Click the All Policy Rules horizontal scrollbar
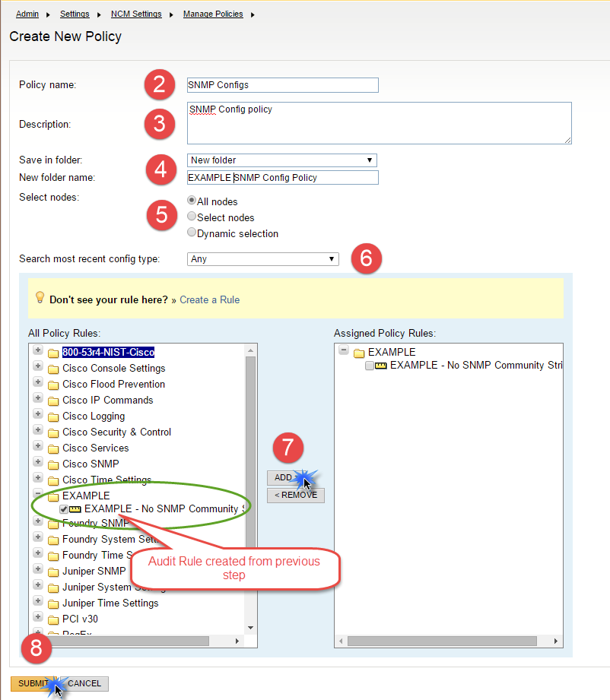 click(x=129, y=641)
